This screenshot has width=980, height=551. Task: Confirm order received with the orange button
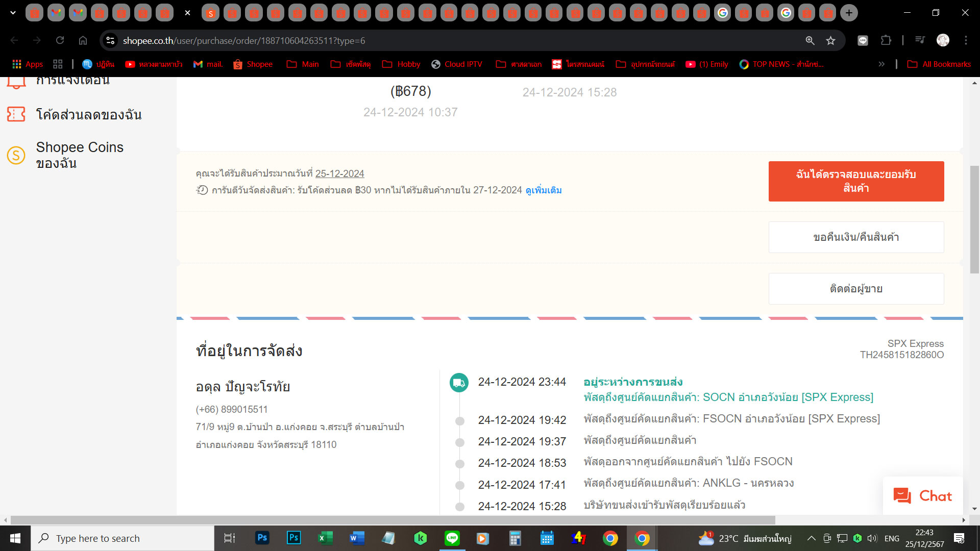[856, 181]
